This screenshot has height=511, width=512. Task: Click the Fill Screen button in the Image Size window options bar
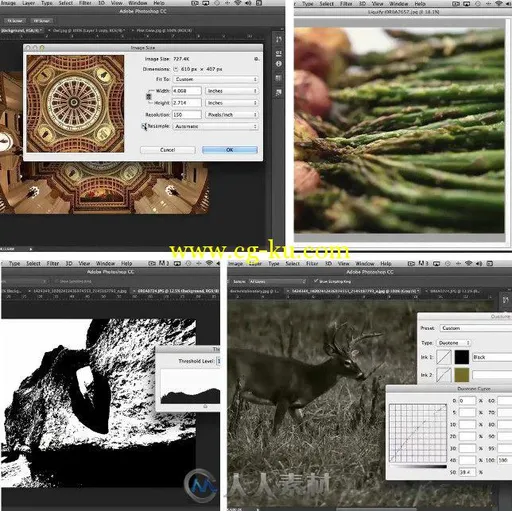pos(42,21)
